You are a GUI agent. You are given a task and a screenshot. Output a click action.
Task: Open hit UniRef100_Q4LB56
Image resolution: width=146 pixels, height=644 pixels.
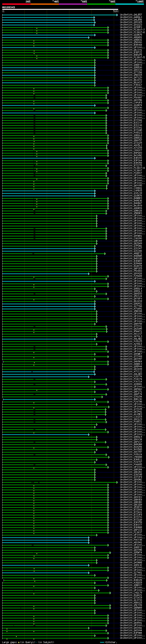point(131,20)
